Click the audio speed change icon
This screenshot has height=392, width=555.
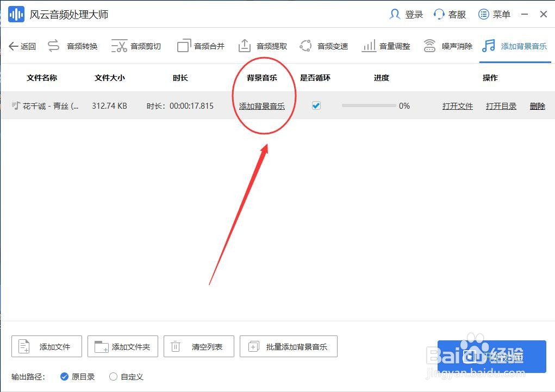pos(305,46)
